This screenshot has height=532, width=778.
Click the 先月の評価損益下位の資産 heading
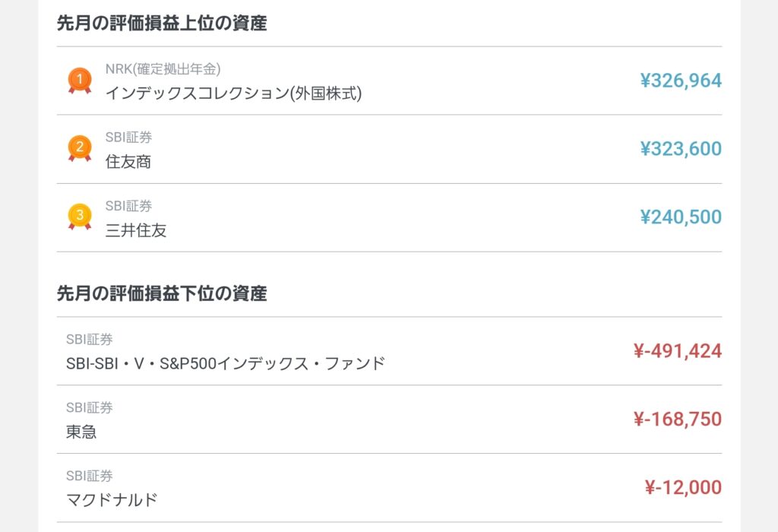[162, 293]
